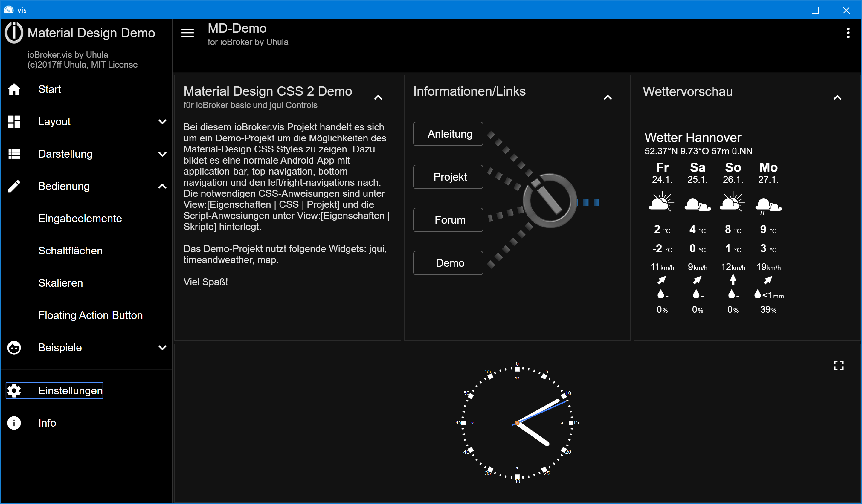
Task: Select Floating Action Button menu item
Action: (90, 315)
